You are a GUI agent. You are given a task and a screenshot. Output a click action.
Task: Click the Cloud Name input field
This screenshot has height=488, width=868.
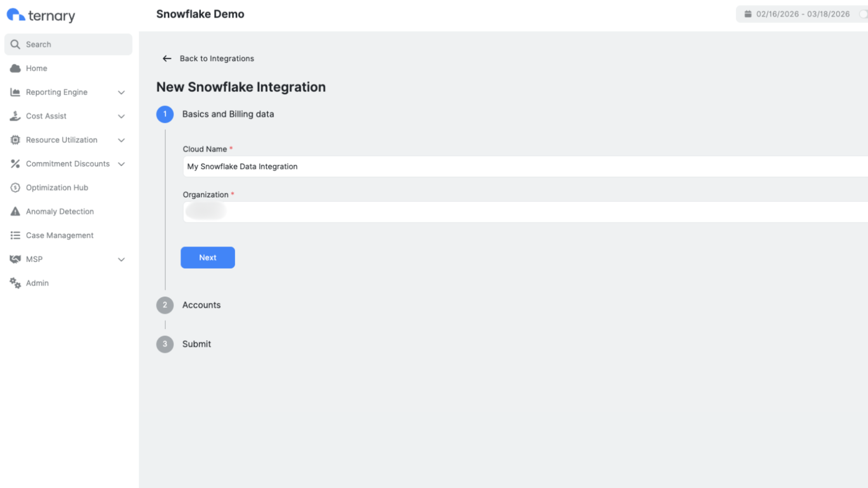click(x=504, y=167)
